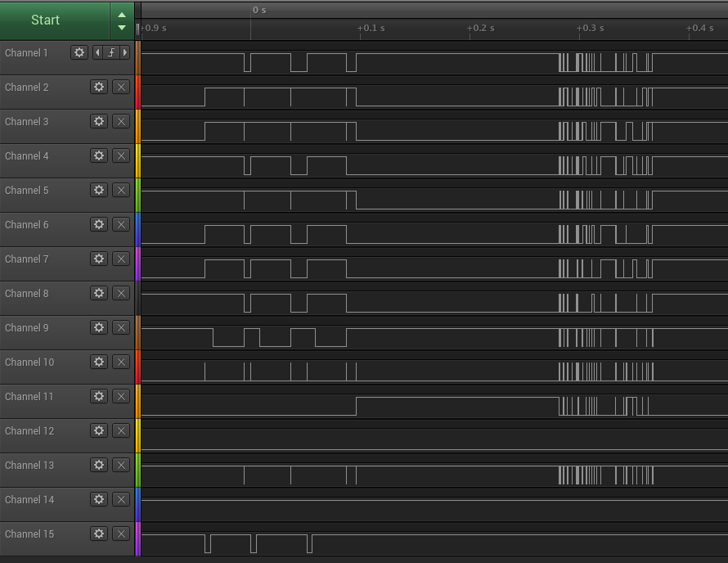Open Channel 2 settings gear
728x563 pixels.
(x=99, y=87)
